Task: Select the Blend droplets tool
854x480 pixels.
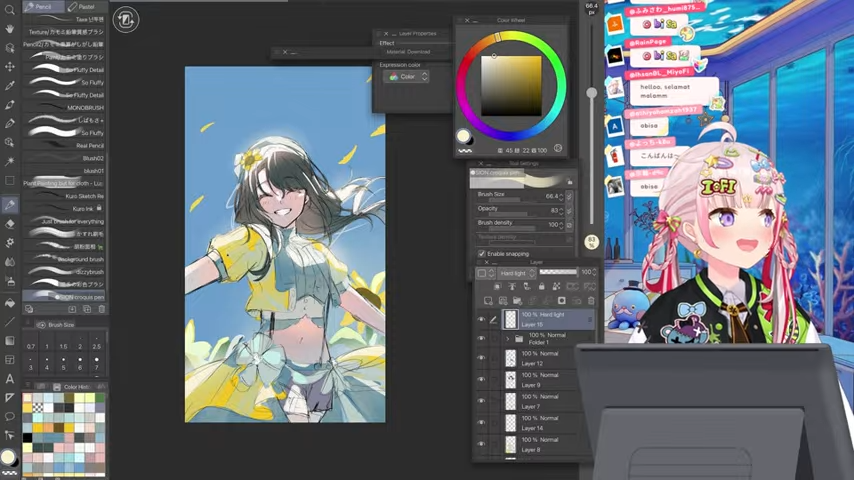Action: click(x=9, y=262)
